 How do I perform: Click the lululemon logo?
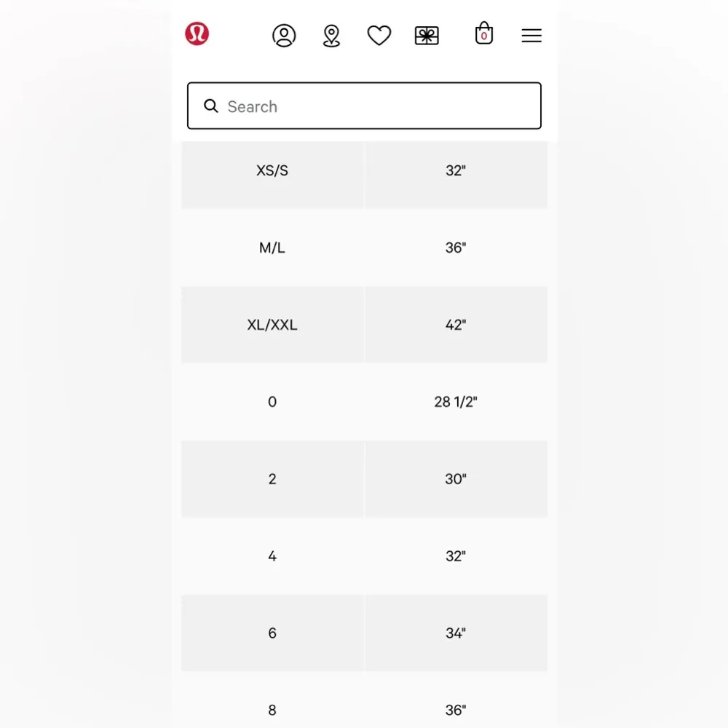197,33
